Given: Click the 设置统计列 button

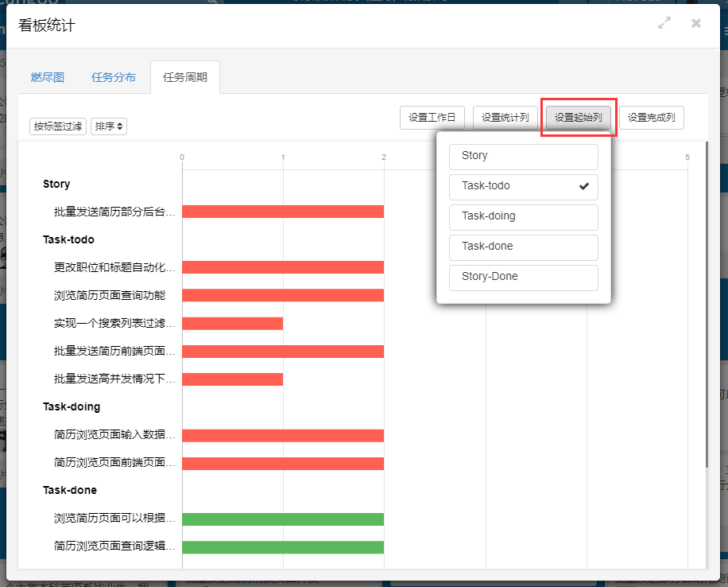Looking at the screenshot, I should [x=505, y=118].
